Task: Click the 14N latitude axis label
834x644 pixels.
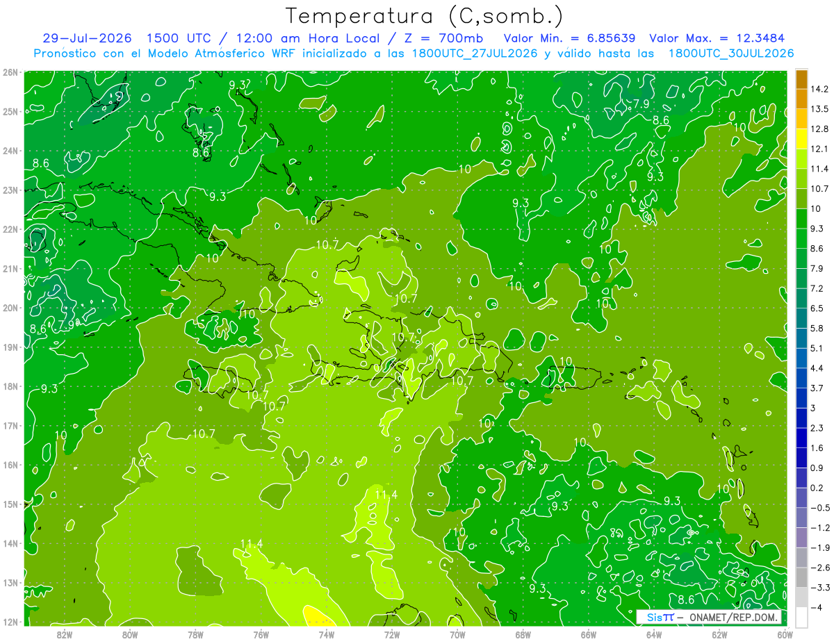Action: [x=10, y=543]
